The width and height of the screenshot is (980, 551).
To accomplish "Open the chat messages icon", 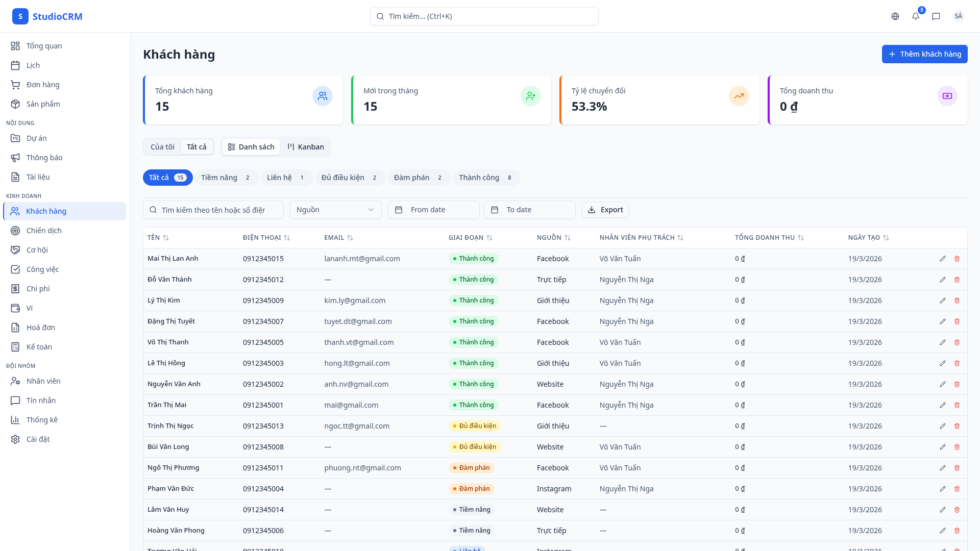I will [x=936, y=16].
